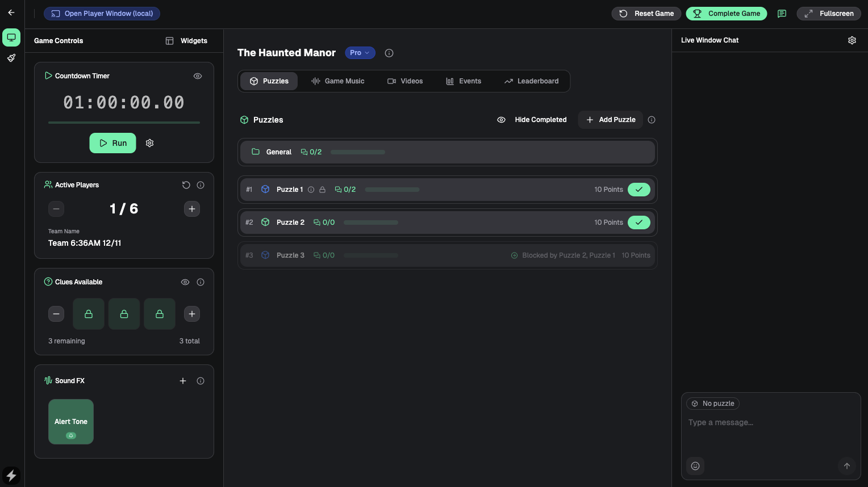The width and height of the screenshot is (868, 487).
Task: Add a new Sound FX with plus icon
Action: coord(183,381)
